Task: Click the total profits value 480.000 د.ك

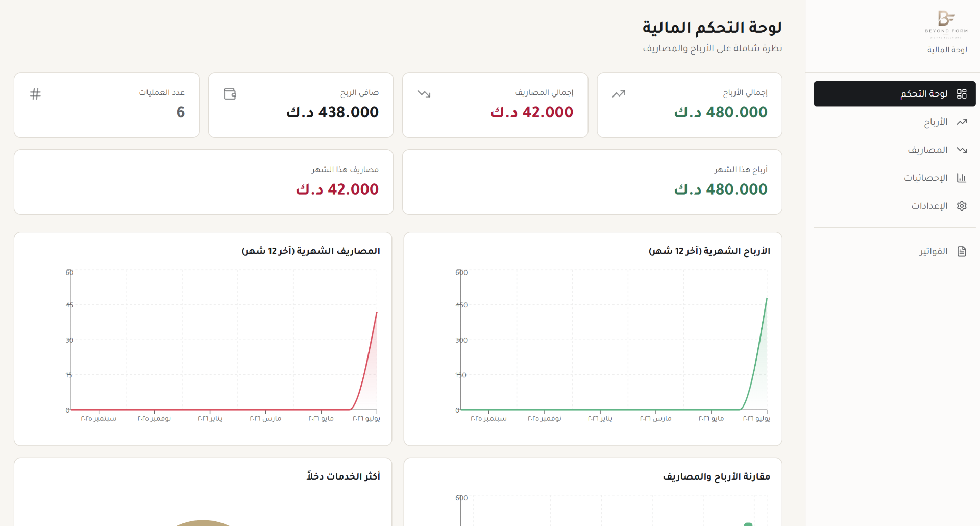Action: click(x=721, y=112)
